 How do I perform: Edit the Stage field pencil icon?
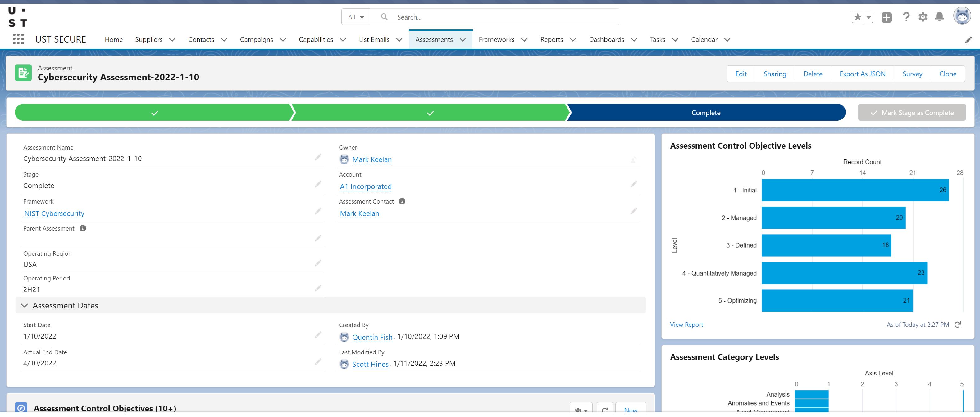pyautogui.click(x=318, y=184)
